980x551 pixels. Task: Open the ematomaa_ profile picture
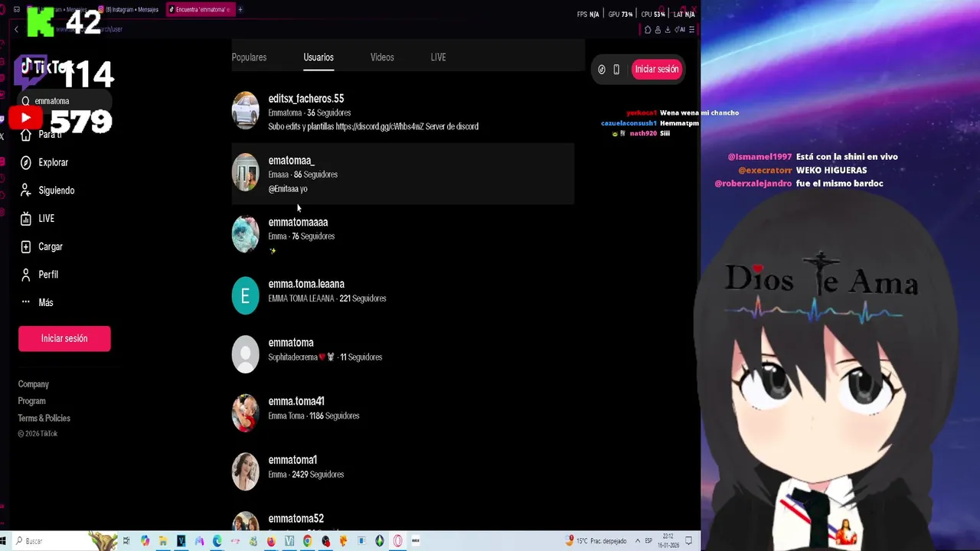tap(246, 173)
